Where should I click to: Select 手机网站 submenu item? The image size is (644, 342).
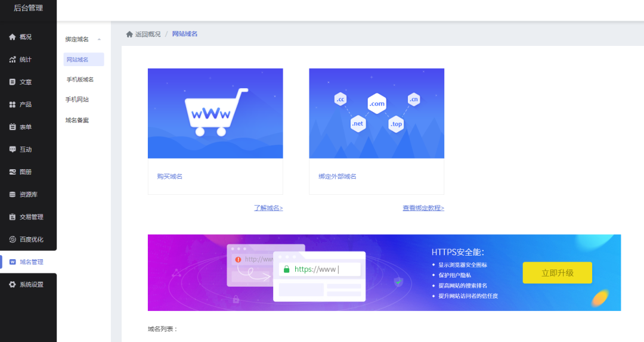pyautogui.click(x=77, y=100)
